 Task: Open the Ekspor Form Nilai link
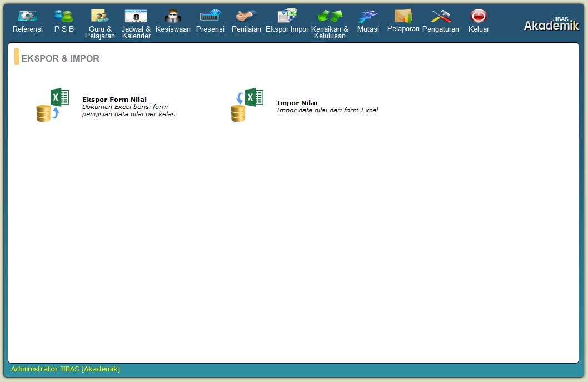pyautogui.click(x=114, y=100)
